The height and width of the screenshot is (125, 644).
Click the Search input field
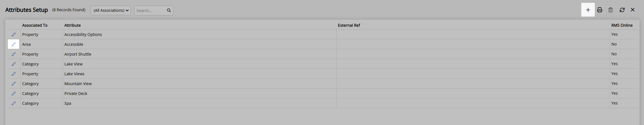tap(150, 10)
